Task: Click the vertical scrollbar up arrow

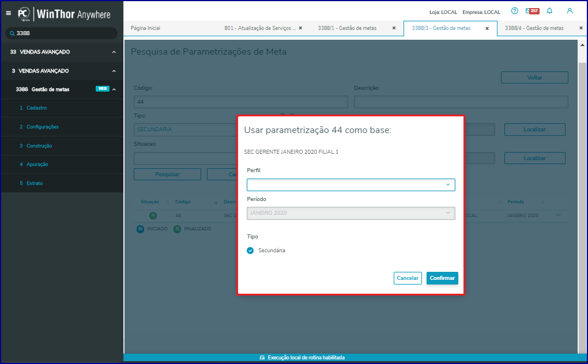Action: (582, 45)
